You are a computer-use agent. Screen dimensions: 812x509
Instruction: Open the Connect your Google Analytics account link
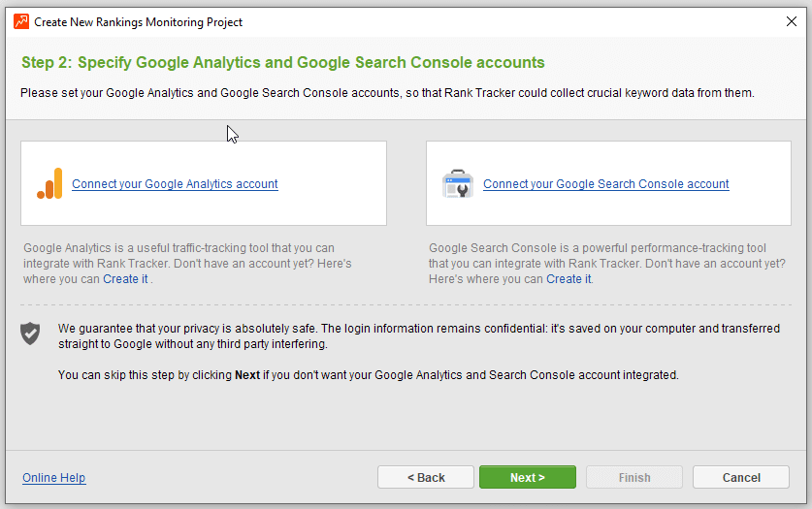click(x=175, y=184)
